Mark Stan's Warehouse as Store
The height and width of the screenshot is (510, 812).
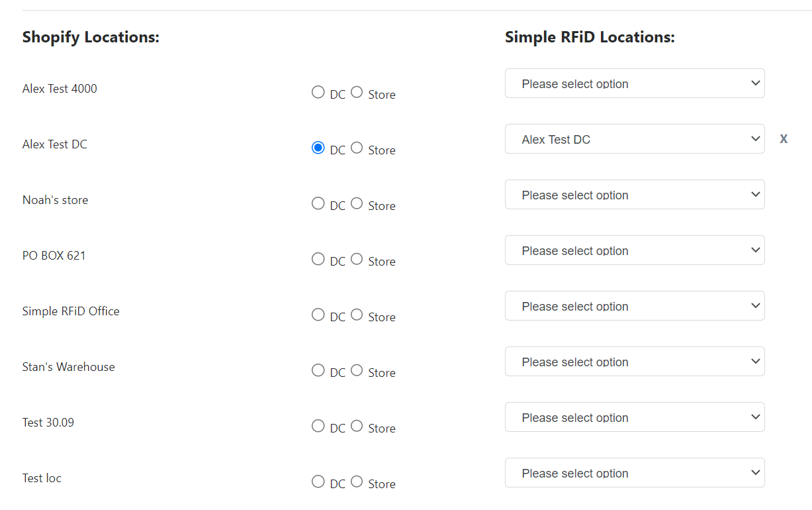point(357,370)
